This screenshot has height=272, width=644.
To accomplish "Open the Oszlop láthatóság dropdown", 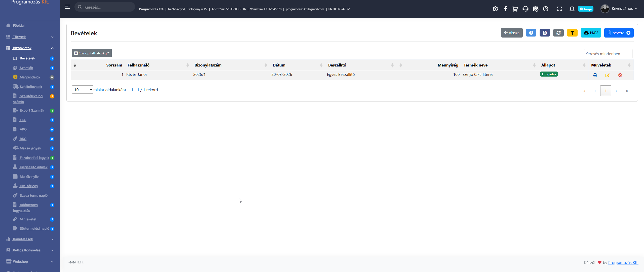I will click(x=92, y=53).
